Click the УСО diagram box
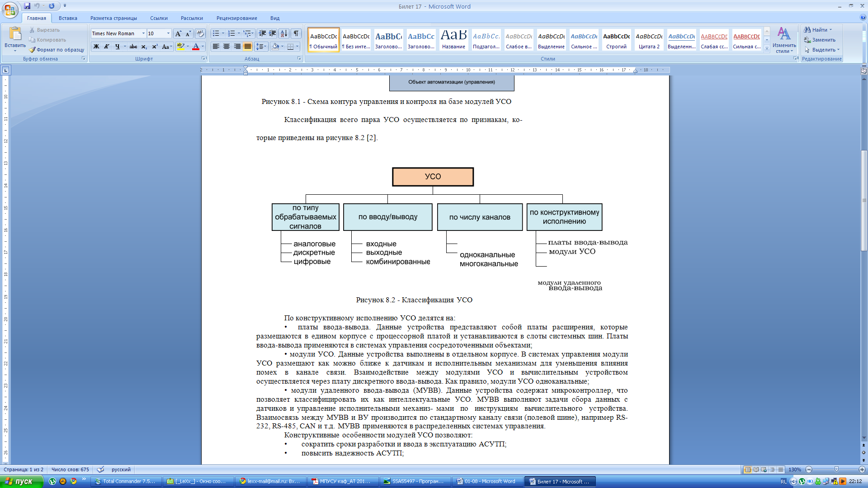This screenshot has height=488, width=868. 433,177
